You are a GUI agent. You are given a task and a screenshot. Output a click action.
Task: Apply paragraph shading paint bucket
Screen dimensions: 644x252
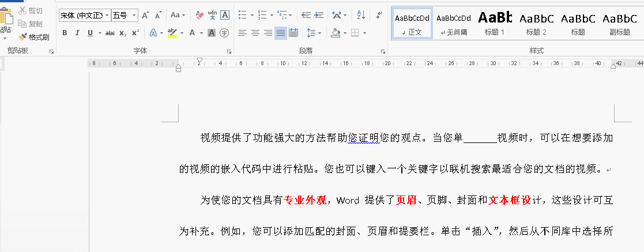(336, 33)
